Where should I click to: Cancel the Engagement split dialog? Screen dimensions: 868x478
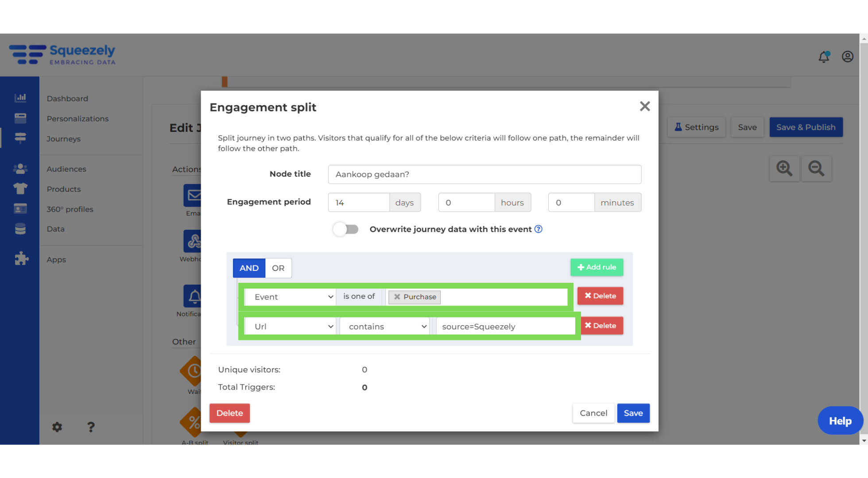593,413
